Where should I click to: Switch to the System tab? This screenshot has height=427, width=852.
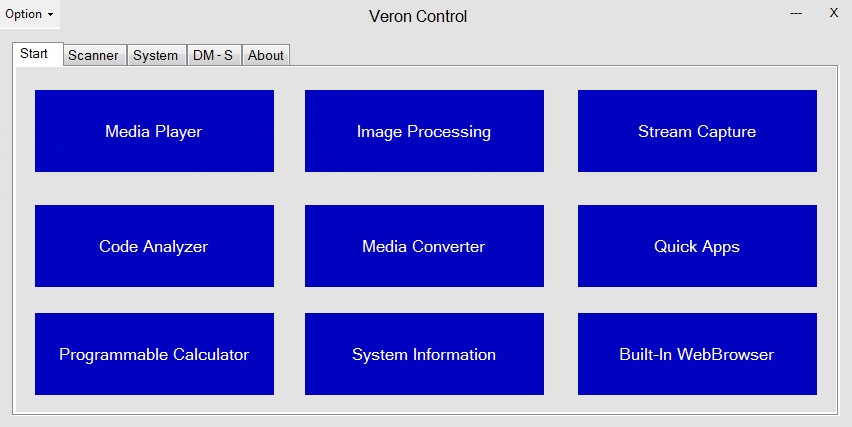tap(156, 55)
